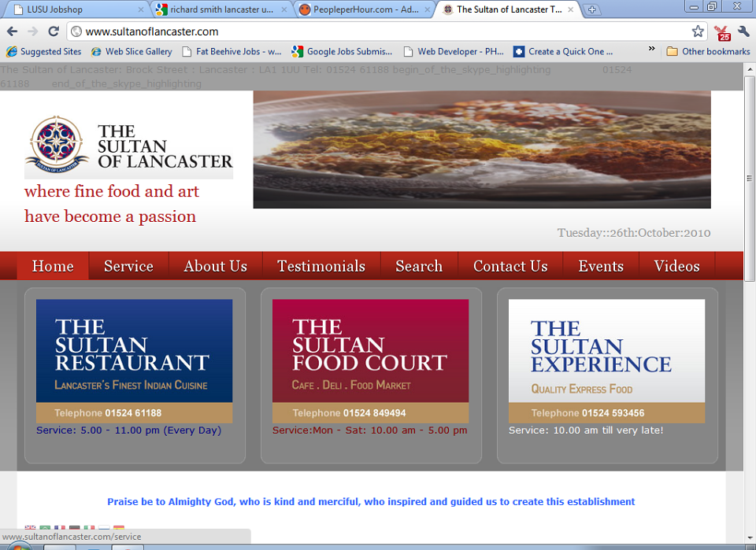
Task: Click 'where fine food and art' tagline
Action: tap(112, 191)
